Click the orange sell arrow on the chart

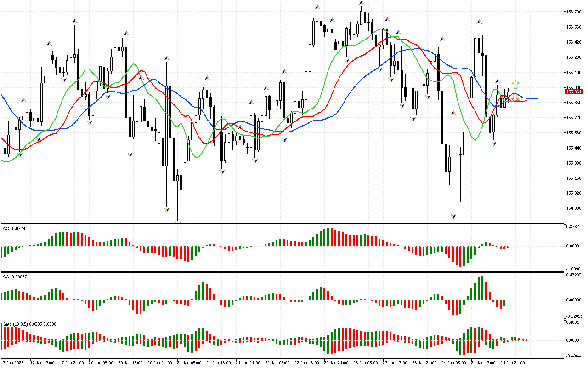tap(516, 98)
